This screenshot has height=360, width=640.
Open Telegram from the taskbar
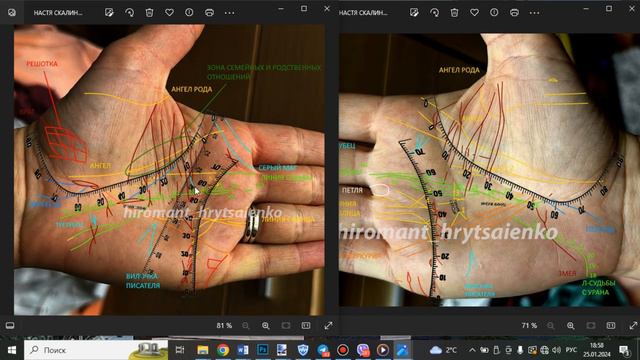[323, 350]
